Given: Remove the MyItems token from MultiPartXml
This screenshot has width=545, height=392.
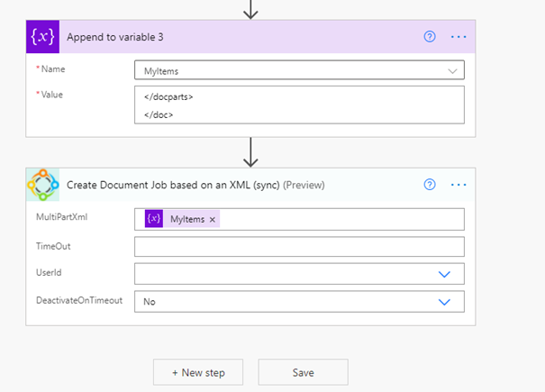Looking at the screenshot, I should click(213, 219).
